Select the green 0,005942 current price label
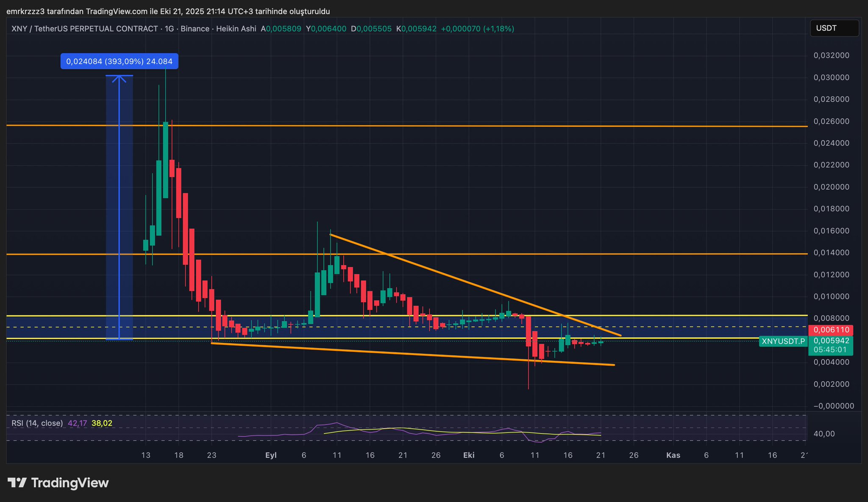 (831, 341)
